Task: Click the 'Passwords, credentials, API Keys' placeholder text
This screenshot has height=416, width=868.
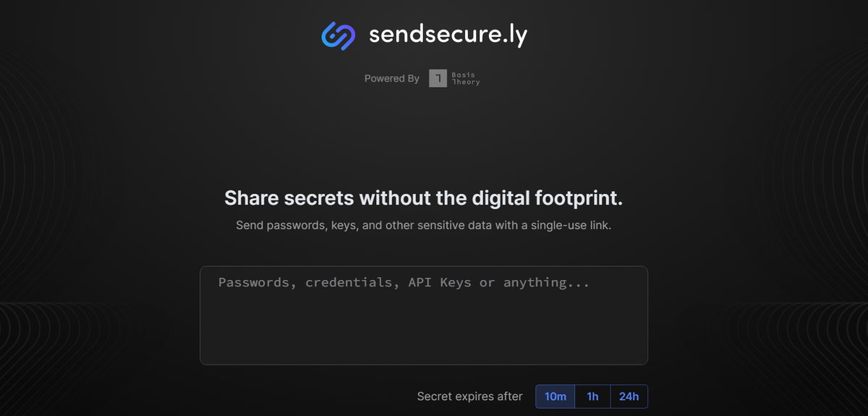Action: (404, 283)
